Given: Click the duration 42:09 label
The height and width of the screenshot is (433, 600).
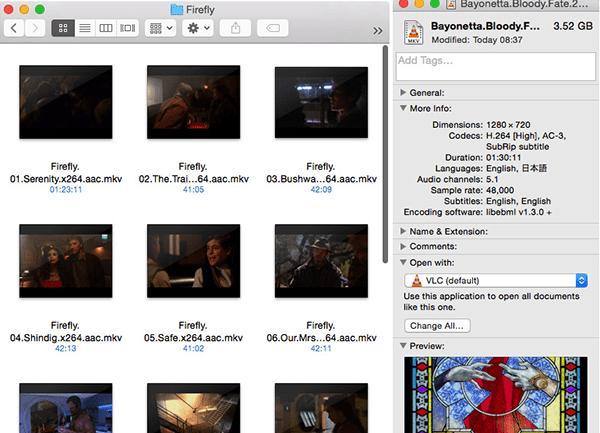Looking at the screenshot, I should [321, 189].
